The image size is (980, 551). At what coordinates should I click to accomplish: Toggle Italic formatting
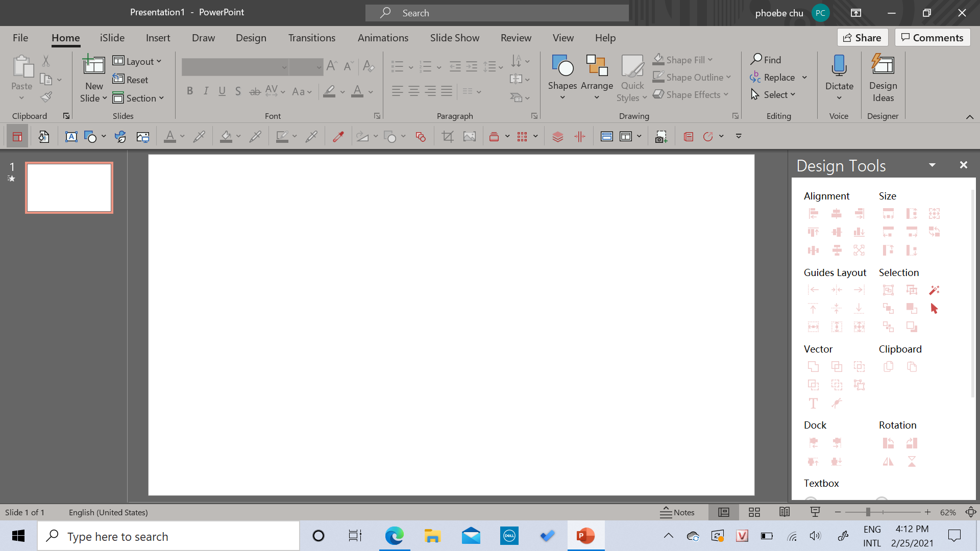206,91
